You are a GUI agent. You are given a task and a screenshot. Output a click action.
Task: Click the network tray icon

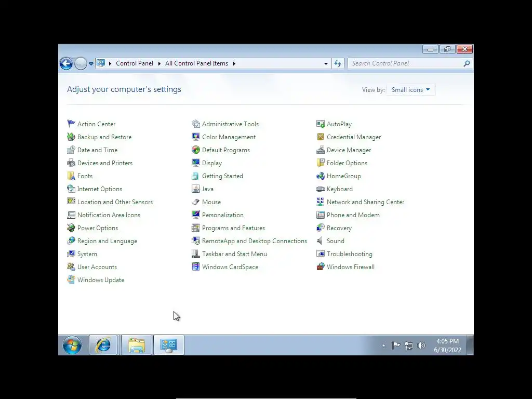(x=408, y=345)
